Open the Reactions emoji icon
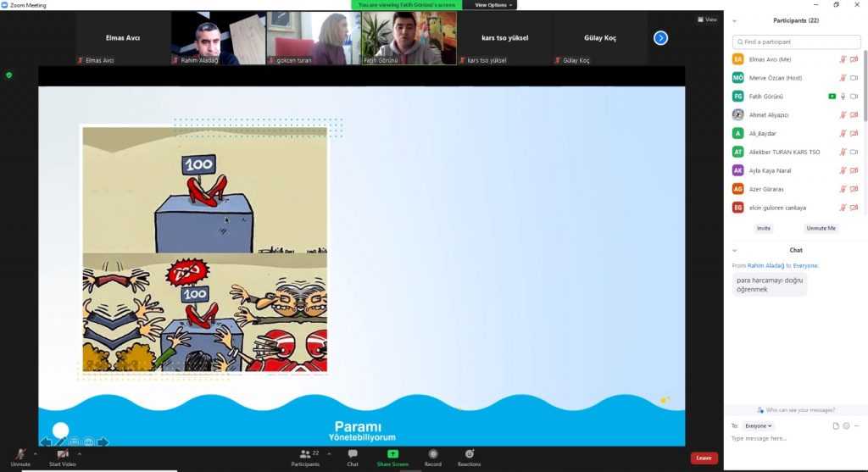Viewport: 868px width, 472px height. click(469, 454)
